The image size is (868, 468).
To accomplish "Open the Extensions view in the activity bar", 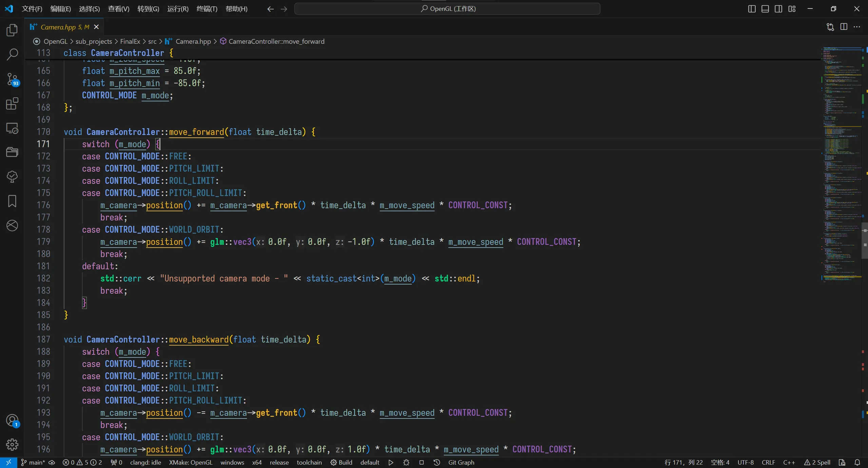I will (x=12, y=104).
